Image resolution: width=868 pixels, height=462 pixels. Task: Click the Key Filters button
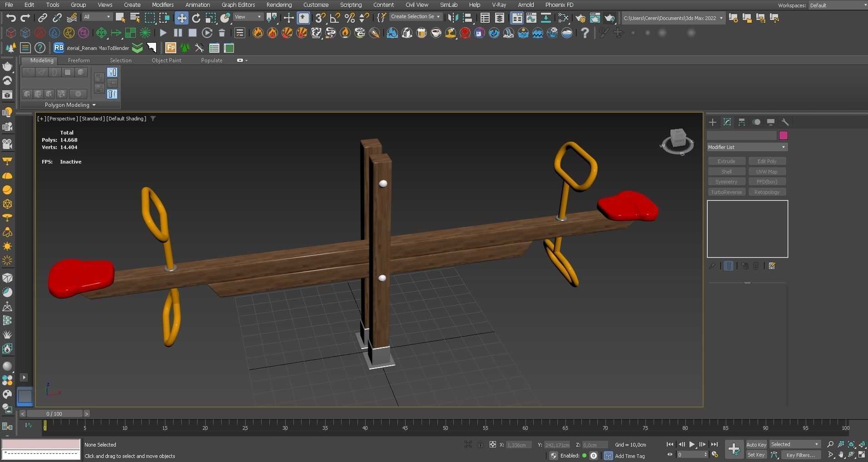[x=800, y=455]
